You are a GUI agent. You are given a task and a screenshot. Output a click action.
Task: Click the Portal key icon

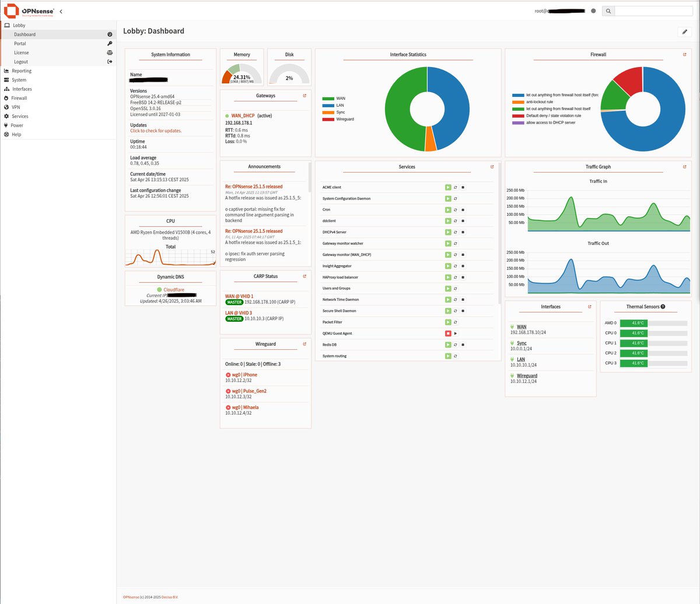pos(110,44)
